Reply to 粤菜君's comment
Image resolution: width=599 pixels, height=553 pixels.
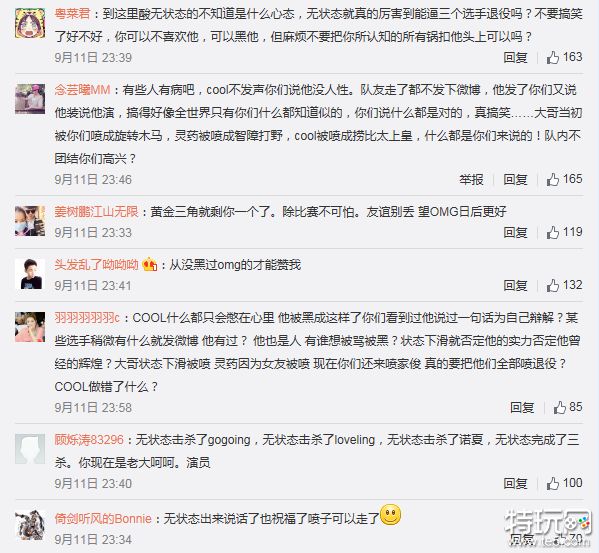pyautogui.click(x=515, y=58)
